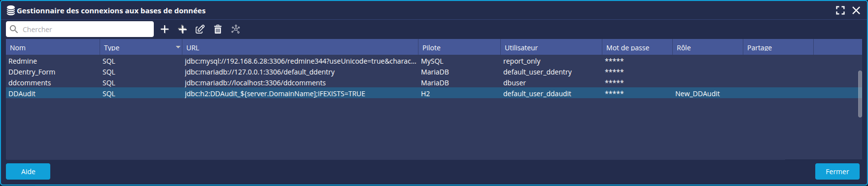Click the database icon in title bar
The height and width of the screenshot is (186, 868).
[x=10, y=10]
